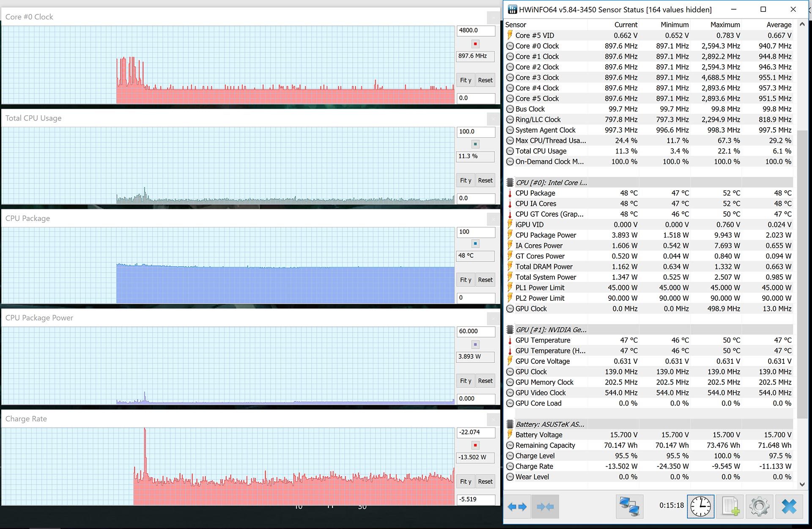Click the collapse sensor columns arrows icon
Screen dimensions: 812x529
(545, 506)
